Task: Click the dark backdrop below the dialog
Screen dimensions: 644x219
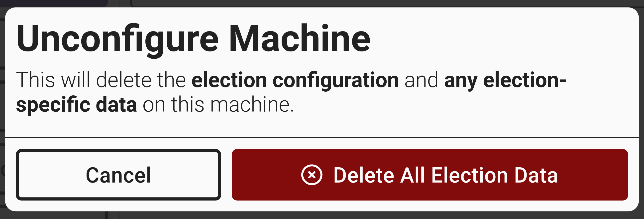Action: coord(322,216)
